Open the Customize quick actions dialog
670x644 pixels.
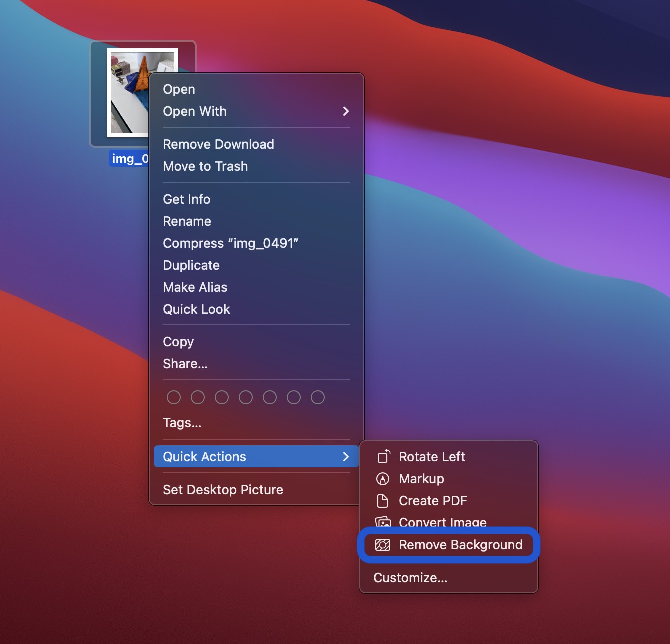[x=410, y=578]
